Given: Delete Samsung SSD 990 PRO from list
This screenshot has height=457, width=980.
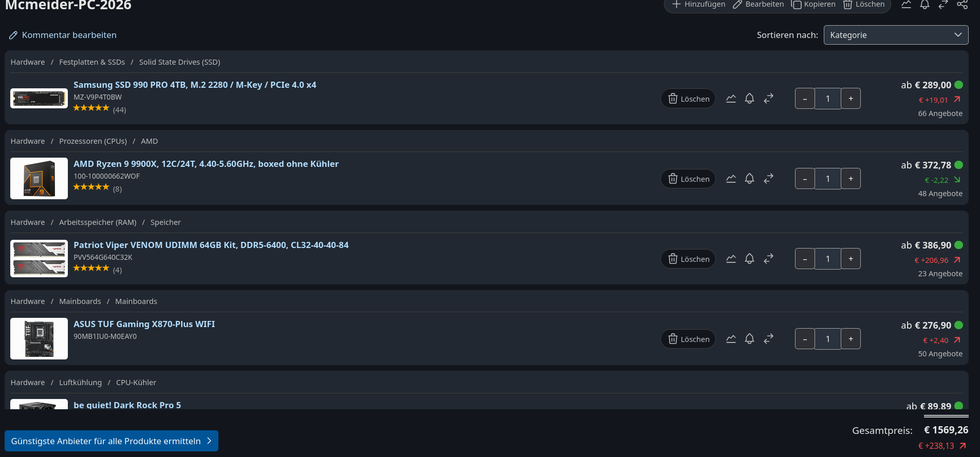Looking at the screenshot, I should 688,99.
